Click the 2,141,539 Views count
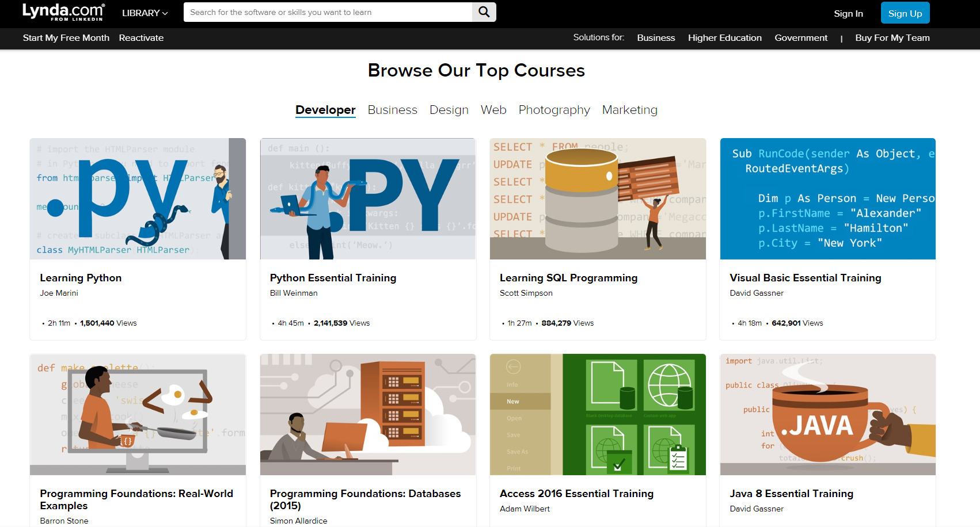 (341, 323)
